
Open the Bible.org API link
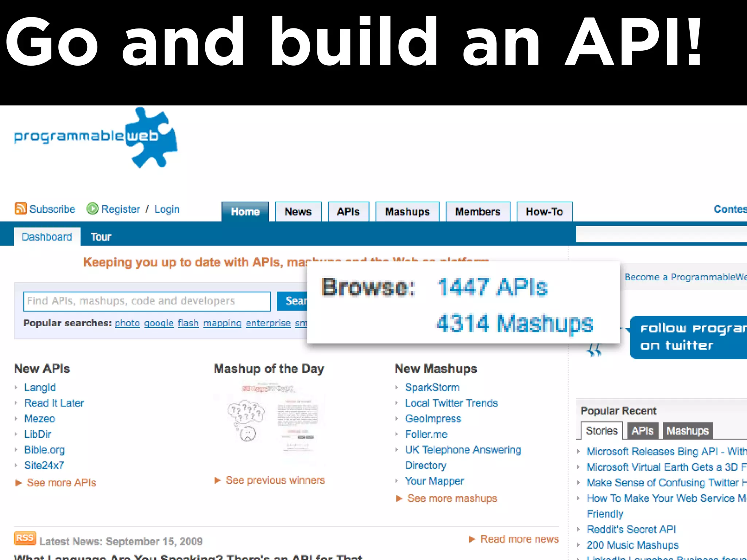coord(44,450)
